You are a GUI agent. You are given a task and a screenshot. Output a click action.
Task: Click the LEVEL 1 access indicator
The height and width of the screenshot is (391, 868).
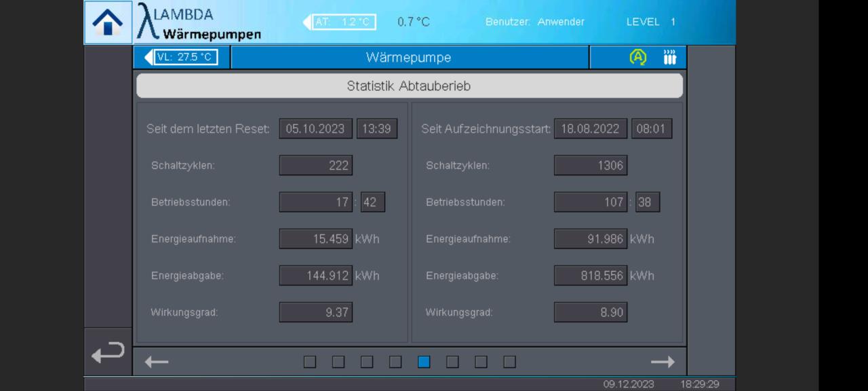click(x=650, y=22)
